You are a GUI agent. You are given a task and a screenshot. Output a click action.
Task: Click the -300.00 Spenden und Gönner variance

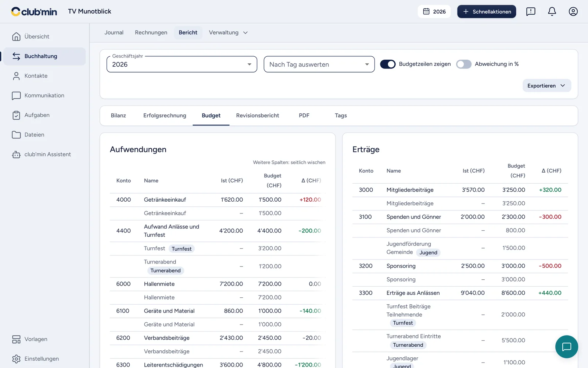click(550, 217)
